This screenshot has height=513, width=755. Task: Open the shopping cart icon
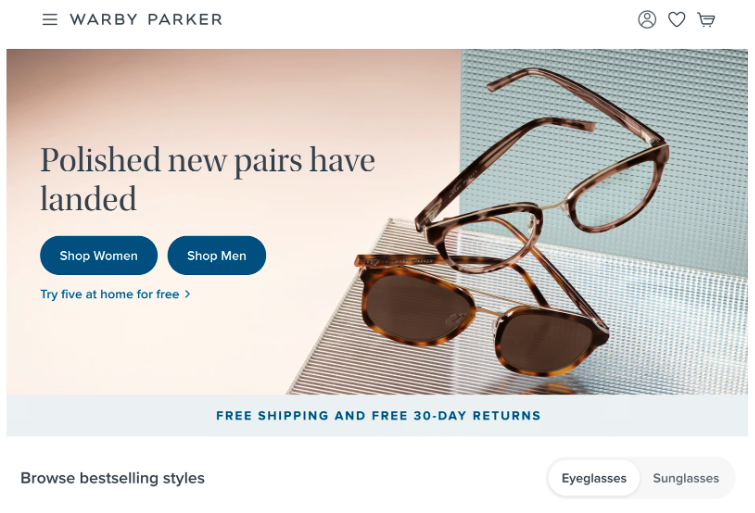tap(706, 20)
